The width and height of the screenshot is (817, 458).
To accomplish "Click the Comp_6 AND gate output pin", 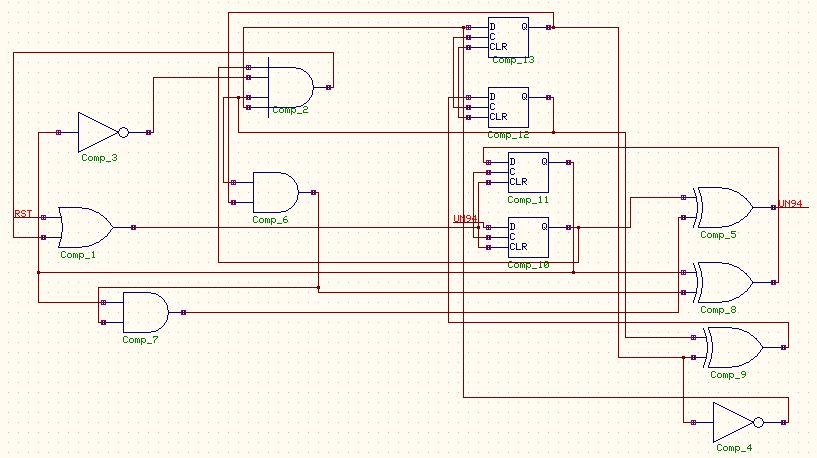I will [313, 192].
